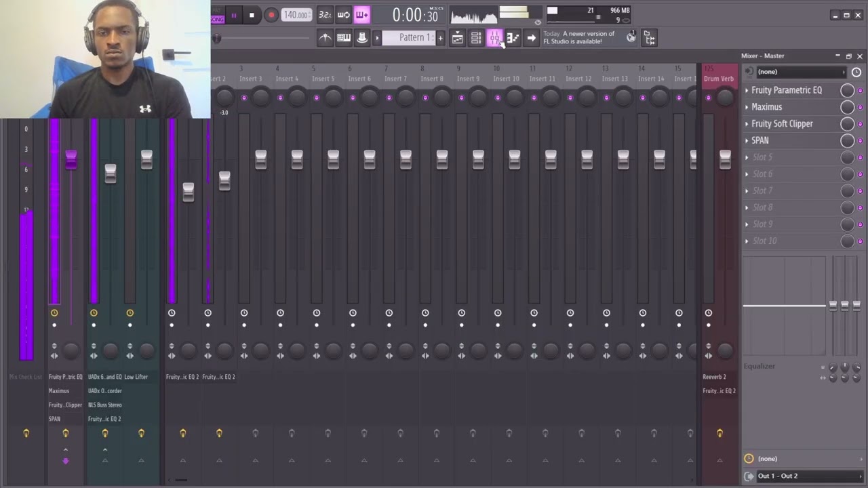The width and height of the screenshot is (868, 488).
Task: Expand the Fruity Parametric EQ slot arrow
Action: coord(747,90)
